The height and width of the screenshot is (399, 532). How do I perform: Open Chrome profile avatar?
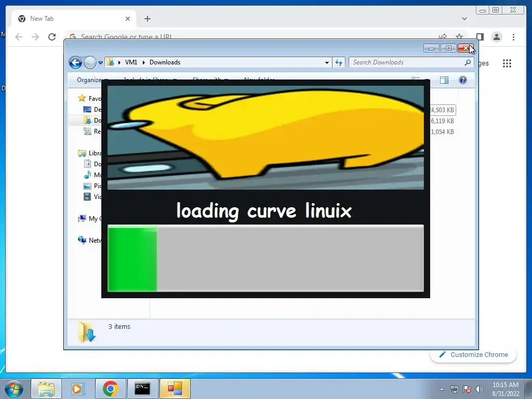coord(497,37)
